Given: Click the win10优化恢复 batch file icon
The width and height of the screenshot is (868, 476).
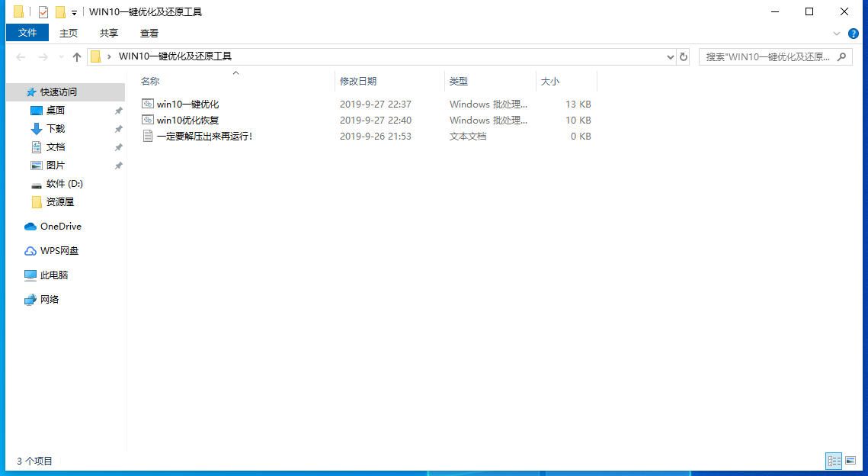Looking at the screenshot, I should (x=147, y=120).
